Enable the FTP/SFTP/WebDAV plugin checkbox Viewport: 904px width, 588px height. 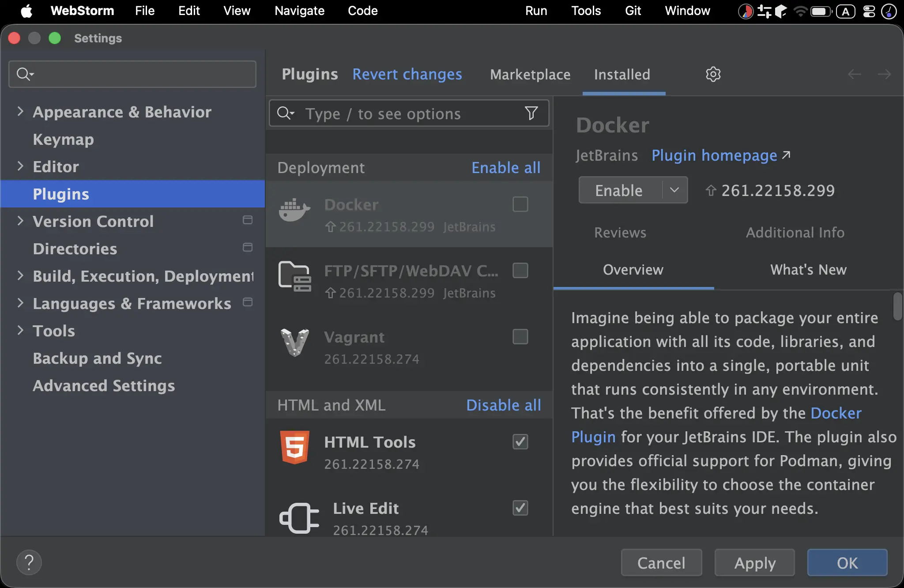tap(520, 271)
